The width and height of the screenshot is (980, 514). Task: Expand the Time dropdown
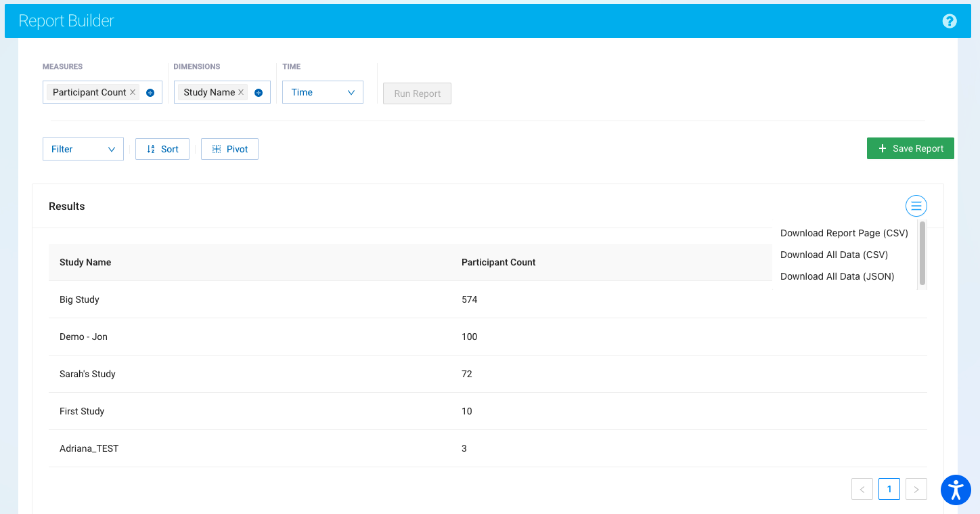click(x=322, y=93)
